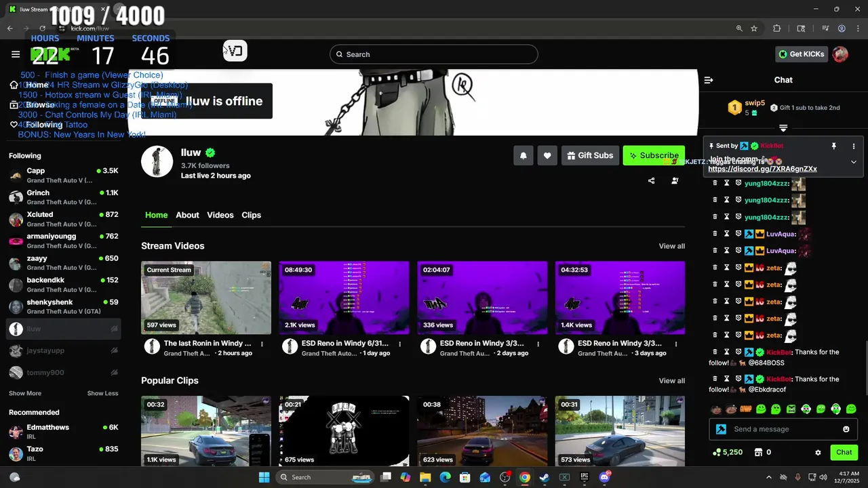The height and width of the screenshot is (488, 868).
Task: Subscribe to lluw
Action: (654, 155)
